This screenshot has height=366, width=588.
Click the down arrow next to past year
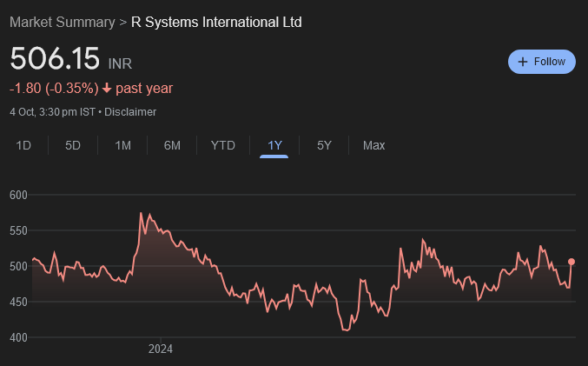[x=107, y=88]
